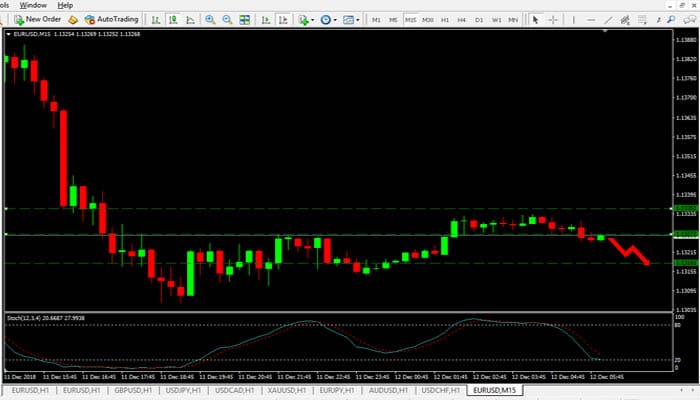This screenshot has width=700, height=400.
Task: Select the D1 timeframe button
Action: tap(479, 19)
